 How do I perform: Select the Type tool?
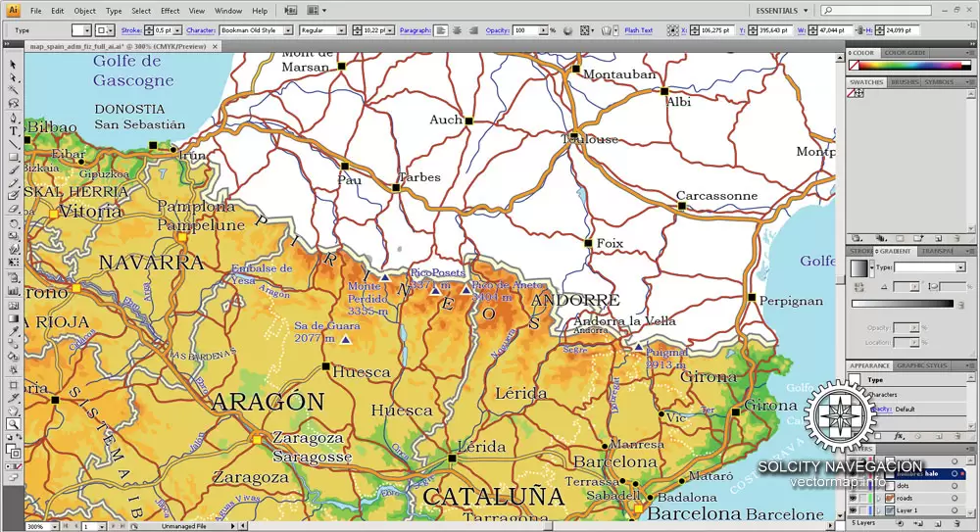[x=13, y=130]
